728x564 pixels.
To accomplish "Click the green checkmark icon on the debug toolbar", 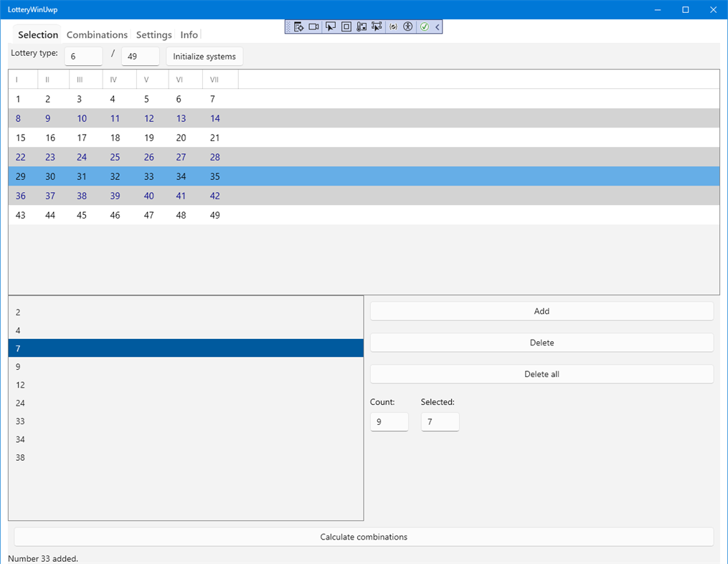I will [x=425, y=27].
